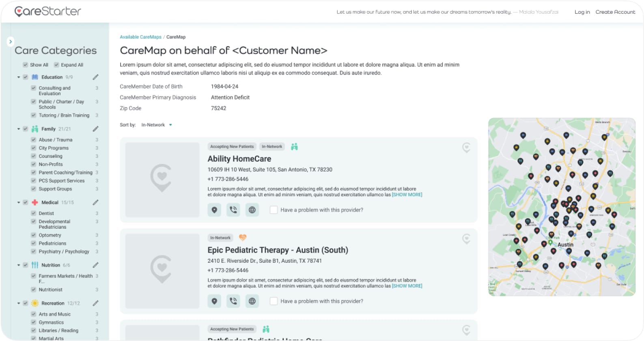Image resolution: width=644 pixels, height=341 pixels.
Task: Click the Education books icon
Action: [35, 77]
